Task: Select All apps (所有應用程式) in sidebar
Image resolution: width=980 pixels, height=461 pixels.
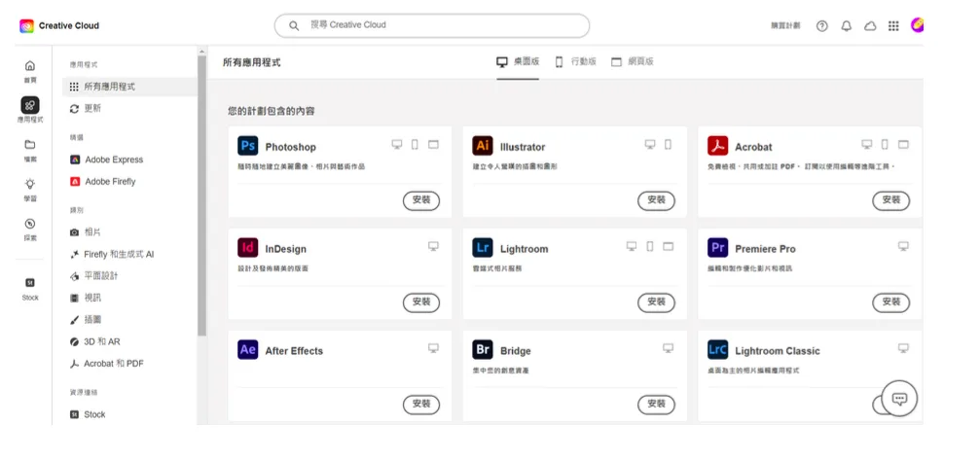Action: (130, 87)
